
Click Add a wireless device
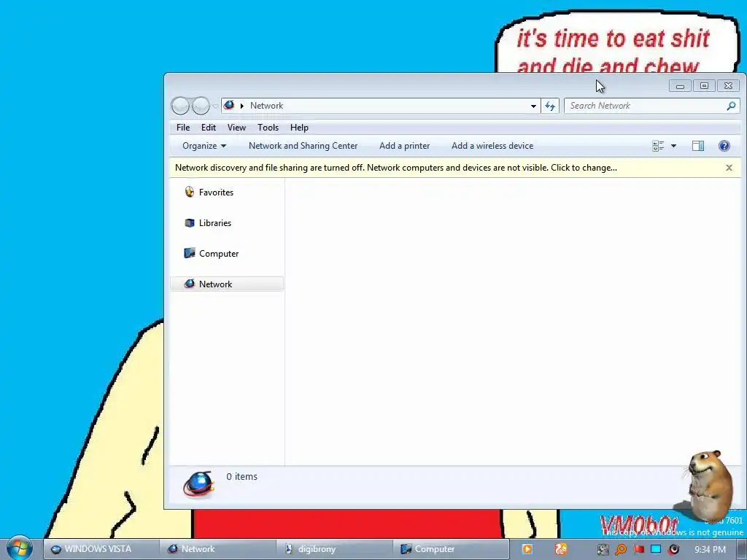pos(492,146)
